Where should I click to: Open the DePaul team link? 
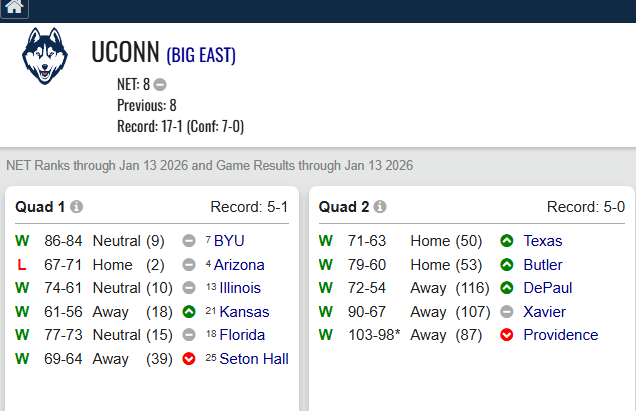[x=547, y=288]
